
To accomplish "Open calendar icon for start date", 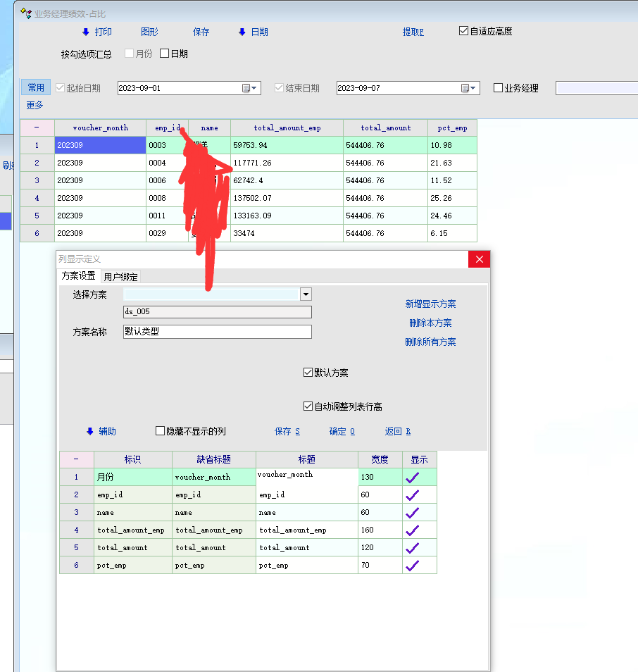I will point(246,88).
